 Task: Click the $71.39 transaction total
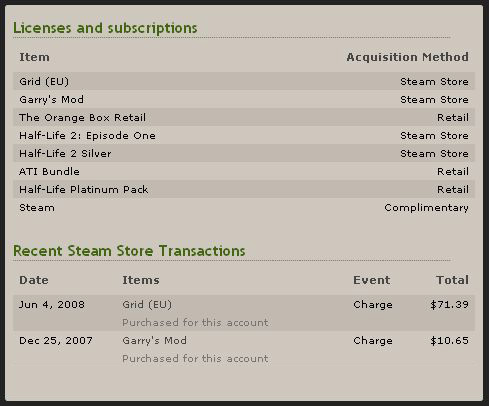pyautogui.click(x=449, y=305)
